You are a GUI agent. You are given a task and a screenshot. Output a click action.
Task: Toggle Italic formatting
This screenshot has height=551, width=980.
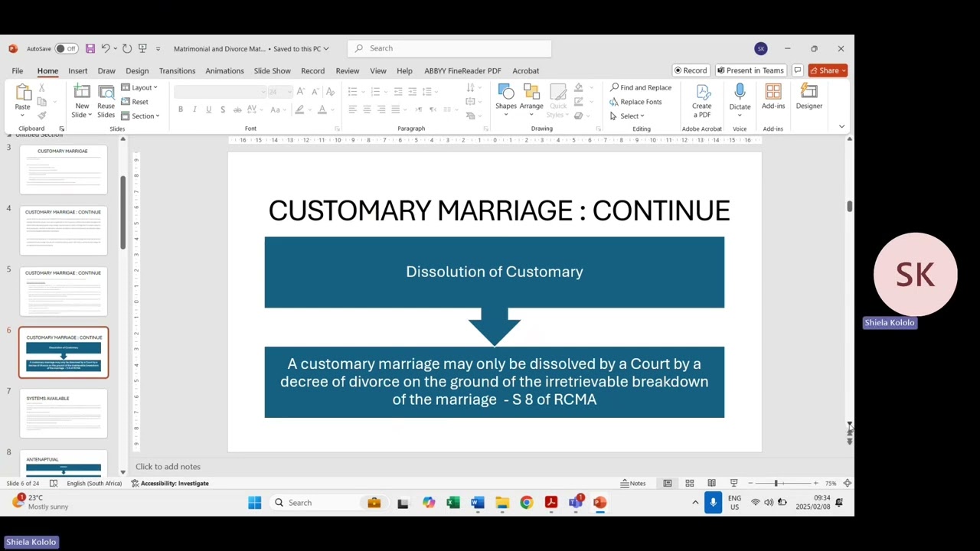(194, 109)
